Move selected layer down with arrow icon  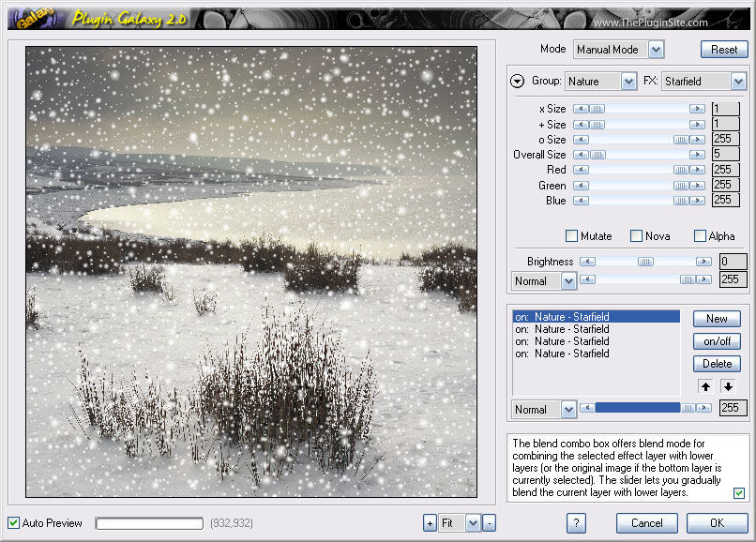pos(728,386)
